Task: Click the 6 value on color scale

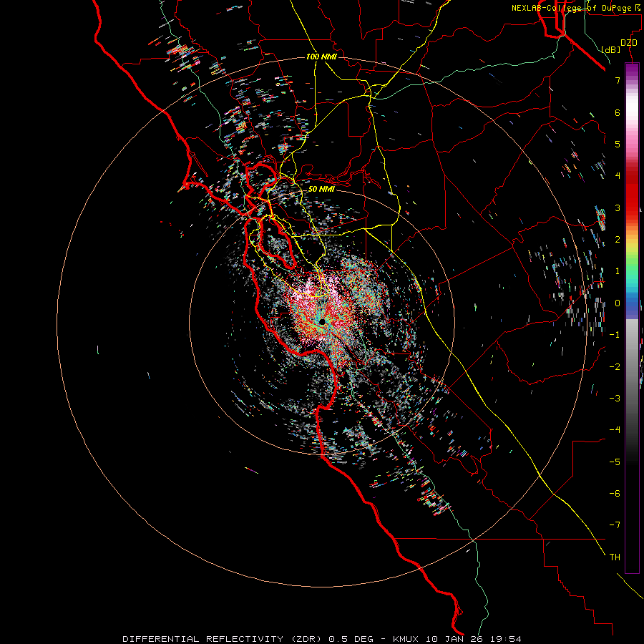Action: (618, 112)
